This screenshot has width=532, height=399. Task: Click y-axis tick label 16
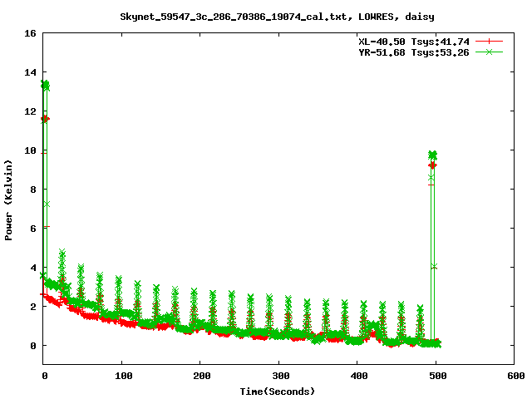pos(30,33)
